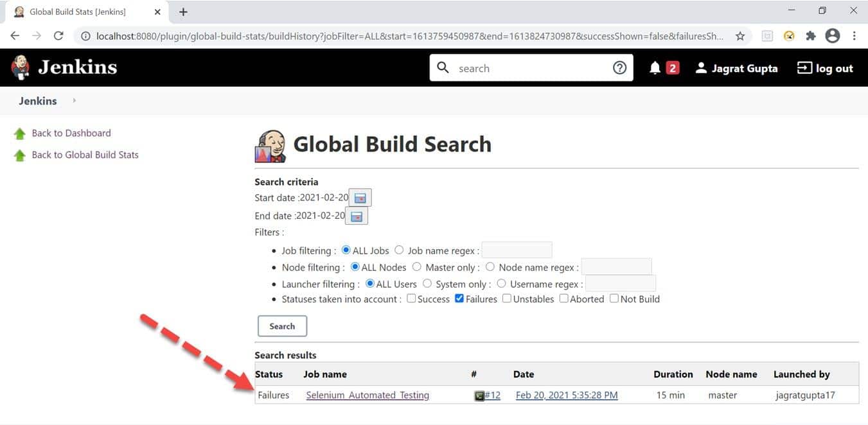Click notification count badge 2

(673, 68)
